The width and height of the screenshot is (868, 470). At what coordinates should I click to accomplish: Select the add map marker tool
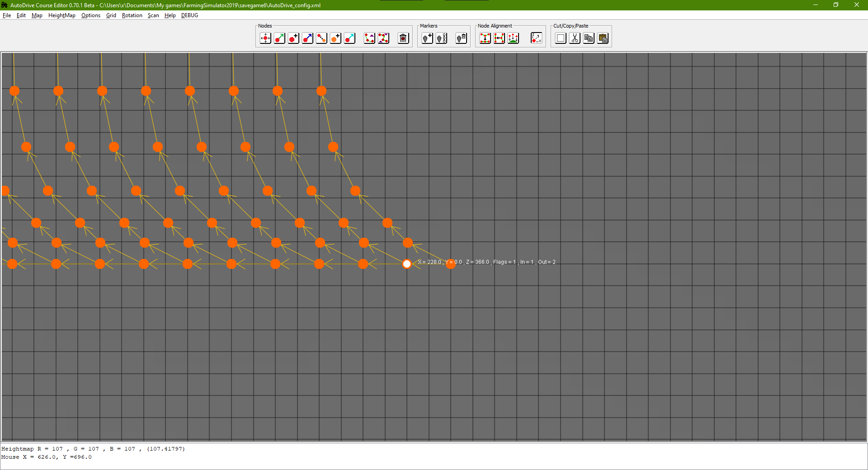[427, 38]
